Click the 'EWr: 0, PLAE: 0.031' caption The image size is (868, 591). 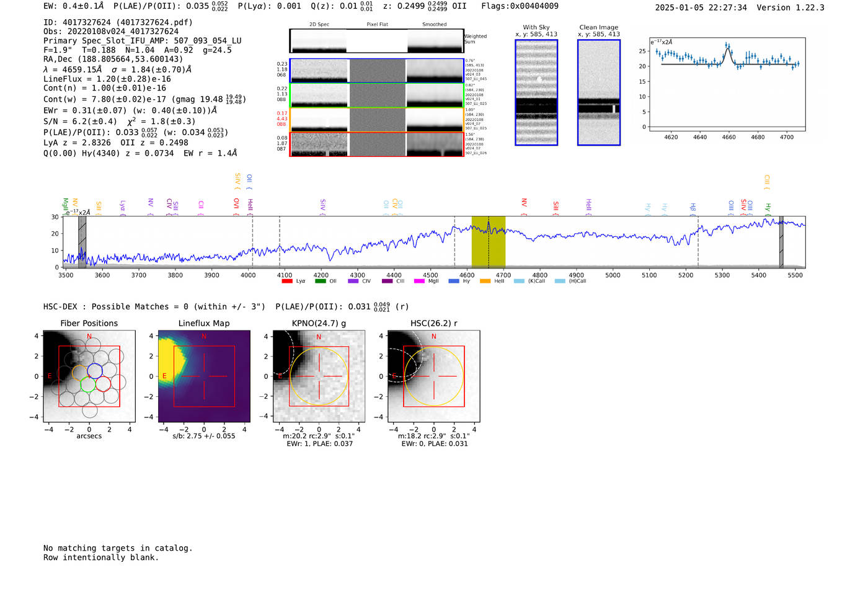(435, 443)
